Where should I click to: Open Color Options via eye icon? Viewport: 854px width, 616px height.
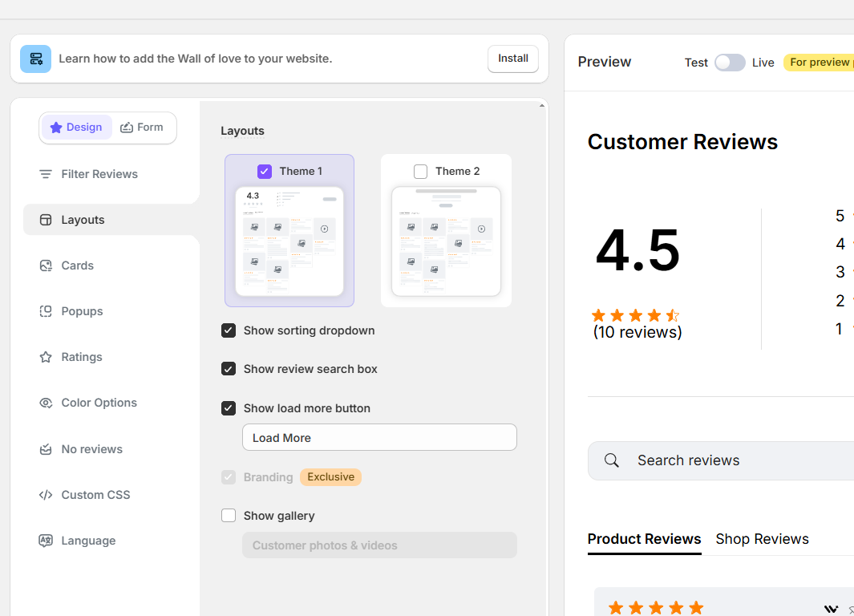click(x=46, y=403)
